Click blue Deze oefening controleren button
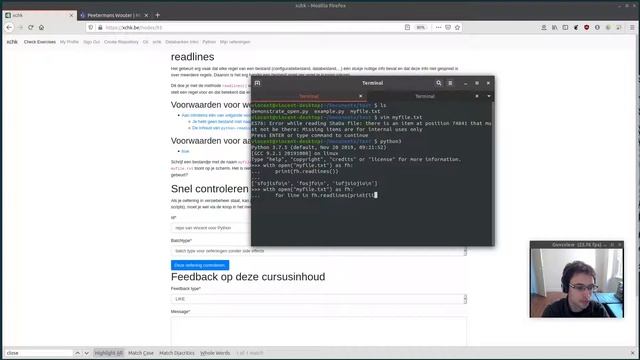Screen dimensions: 640x360 click(200, 265)
